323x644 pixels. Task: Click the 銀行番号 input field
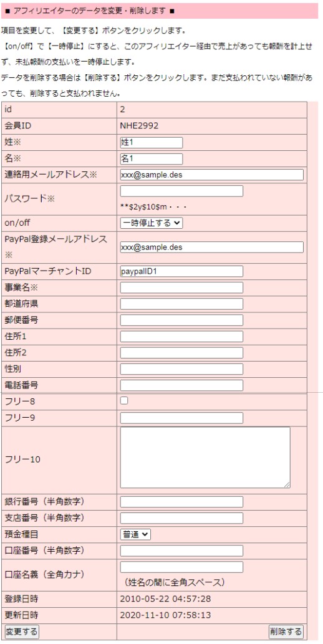(x=181, y=502)
